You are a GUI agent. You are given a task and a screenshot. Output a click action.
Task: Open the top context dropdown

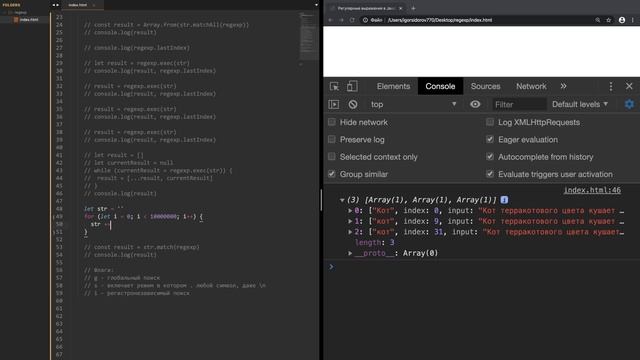(413, 104)
